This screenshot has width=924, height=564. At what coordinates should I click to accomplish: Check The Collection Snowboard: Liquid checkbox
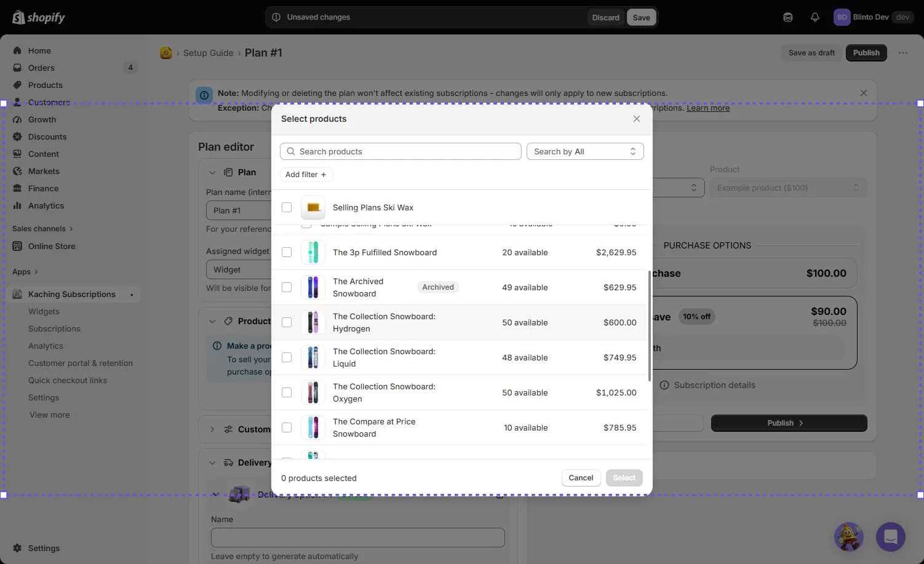click(287, 357)
